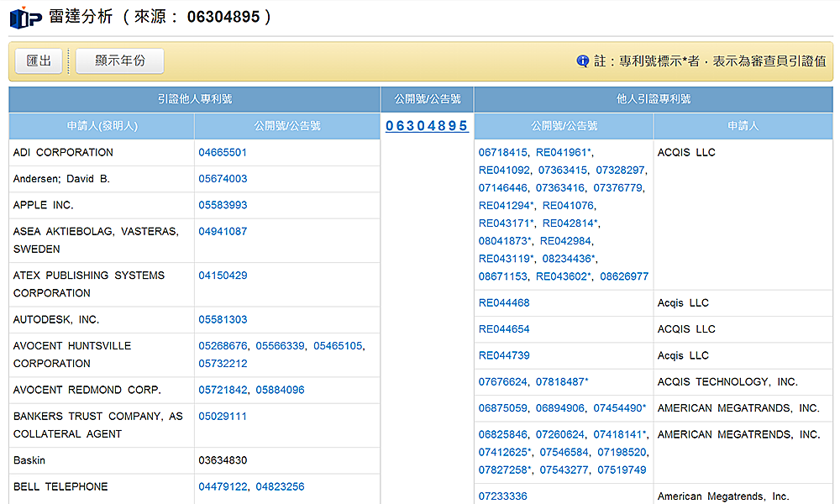Click the IP logo icon
840x504 pixels.
[x=26, y=18]
